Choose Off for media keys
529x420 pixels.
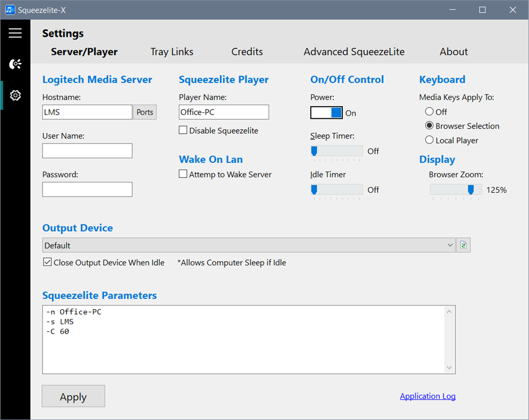(x=429, y=111)
